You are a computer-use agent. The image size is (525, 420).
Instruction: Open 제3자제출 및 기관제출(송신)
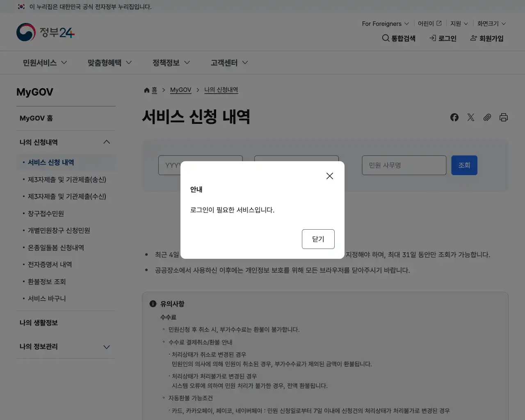(x=67, y=180)
